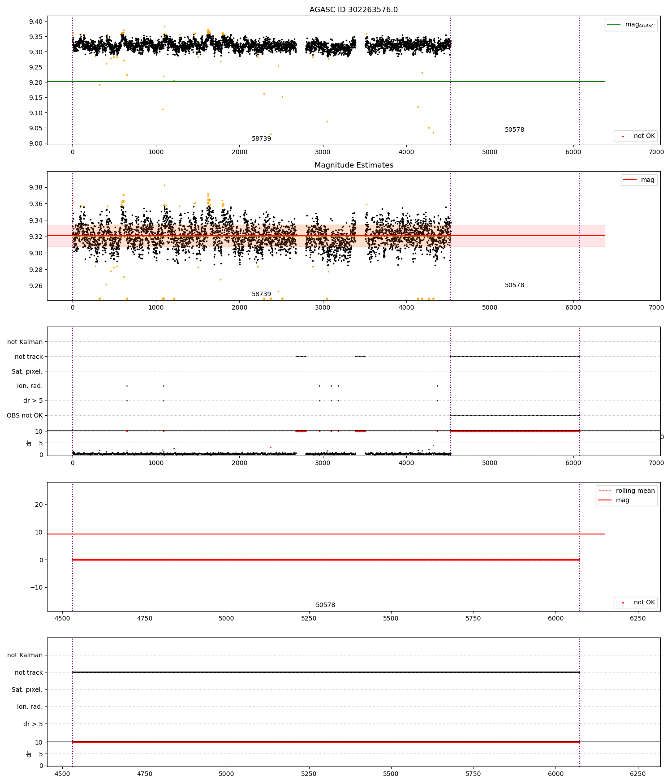Select the y-axis tick label '9.28'
Screen dimensions: 672x784
[36, 270]
